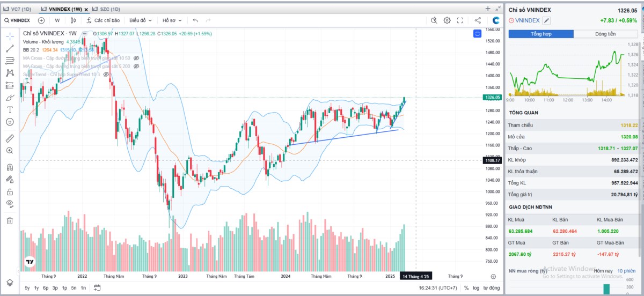644x296 pixels.
Task: Open the candlestick chart style menu
Action: [x=73, y=20]
